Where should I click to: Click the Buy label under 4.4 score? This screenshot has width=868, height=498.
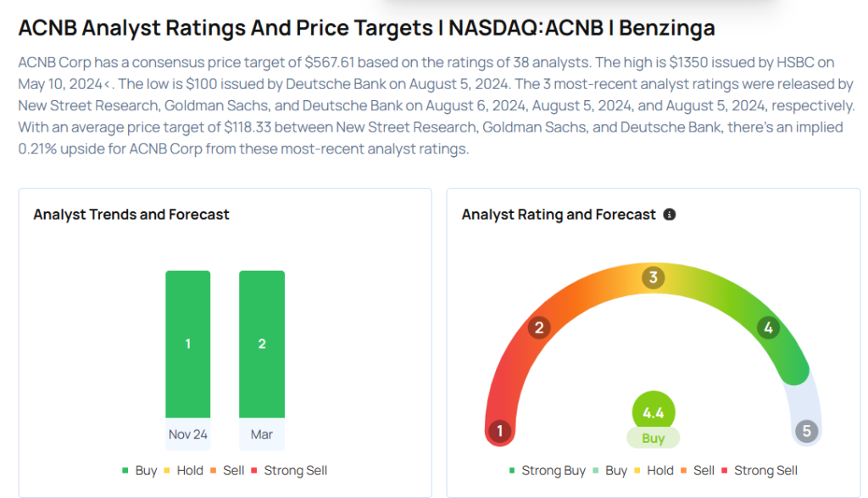tap(653, 439)
